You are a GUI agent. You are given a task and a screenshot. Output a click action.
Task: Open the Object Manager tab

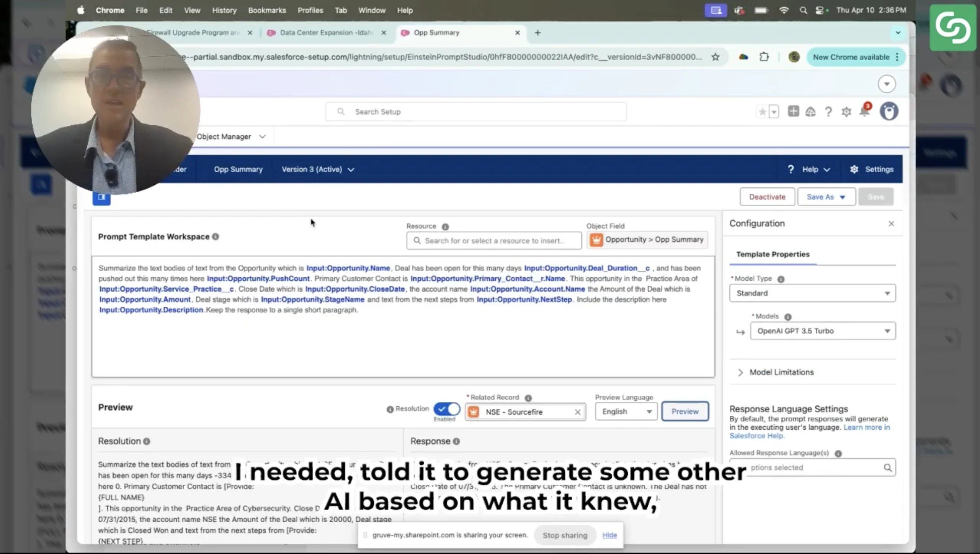[224, 137]
